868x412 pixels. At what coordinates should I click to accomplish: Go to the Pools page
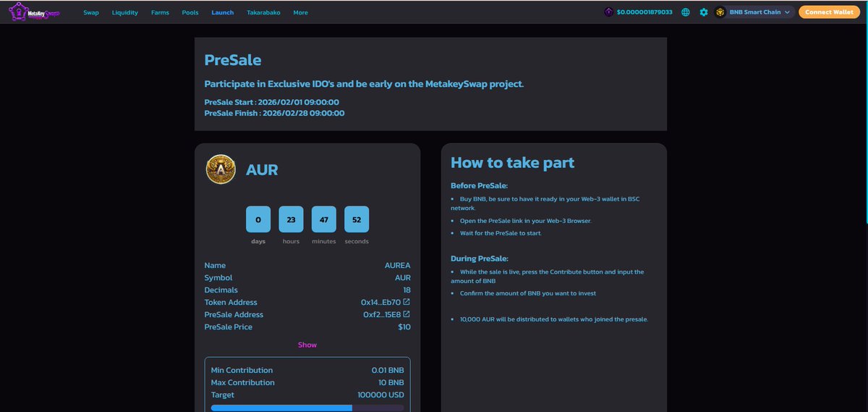coord(190,12)
